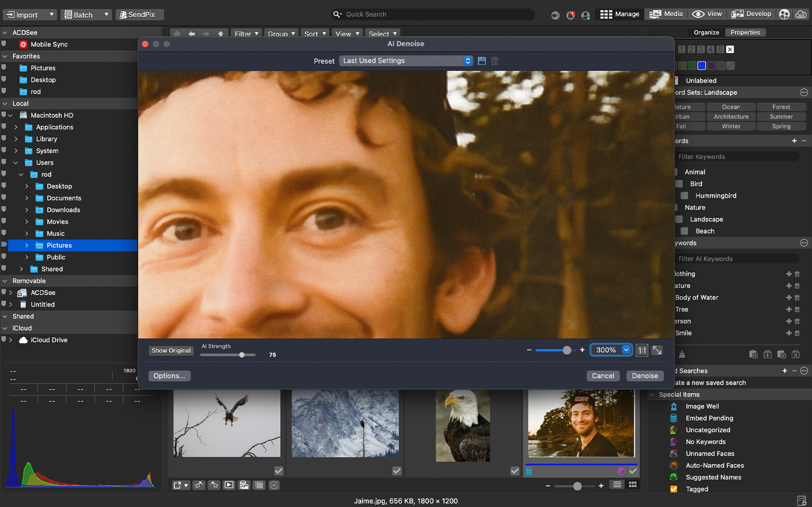Switch to Media mode

[x=666, y=14]
